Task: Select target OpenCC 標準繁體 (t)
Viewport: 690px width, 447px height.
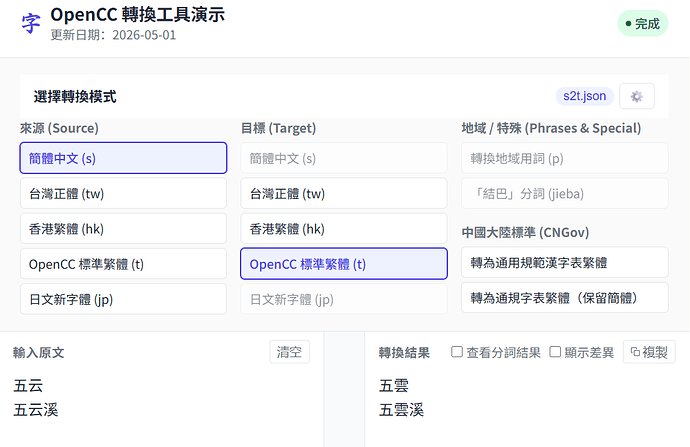Action: click(344, 264)
